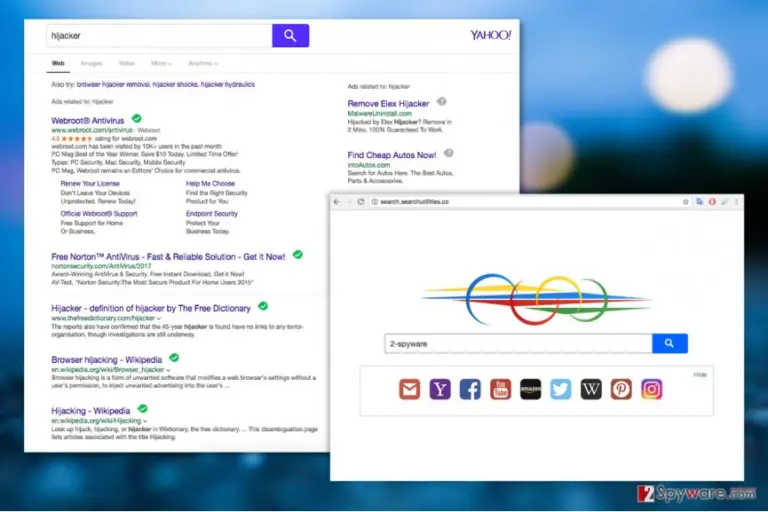Image resolution: width=768 pixels, height=512 pixels.
Task: Open the Amazon shortcut icon
Action: click(x=530, y=390)
